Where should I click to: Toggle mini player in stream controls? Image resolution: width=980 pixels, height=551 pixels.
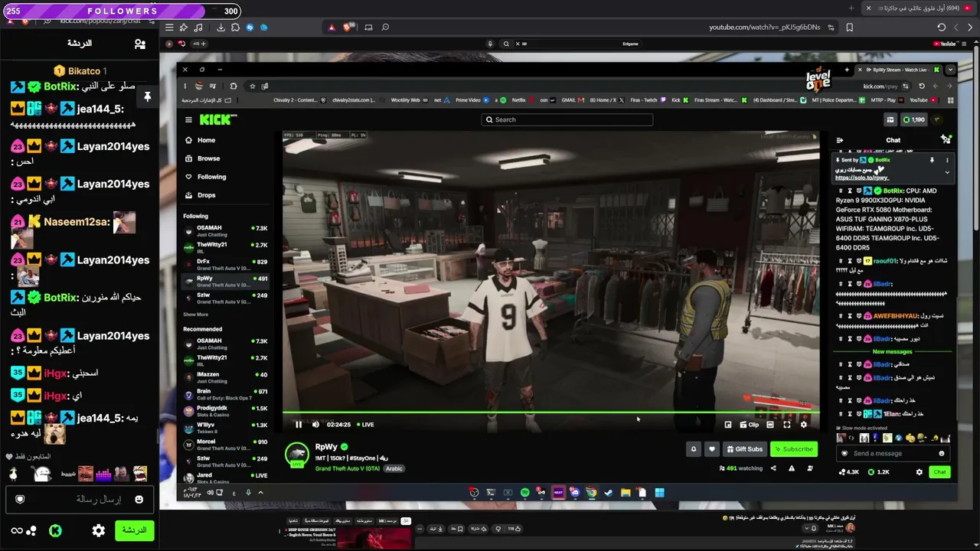728,425
